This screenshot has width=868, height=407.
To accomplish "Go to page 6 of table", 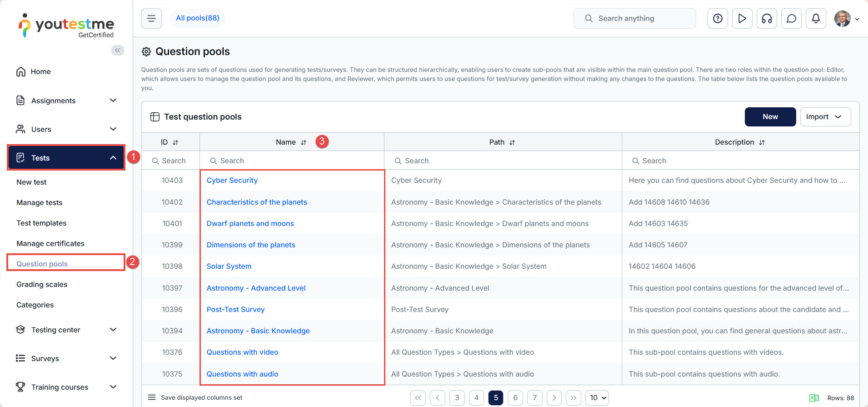I will [x=515, y=398].
